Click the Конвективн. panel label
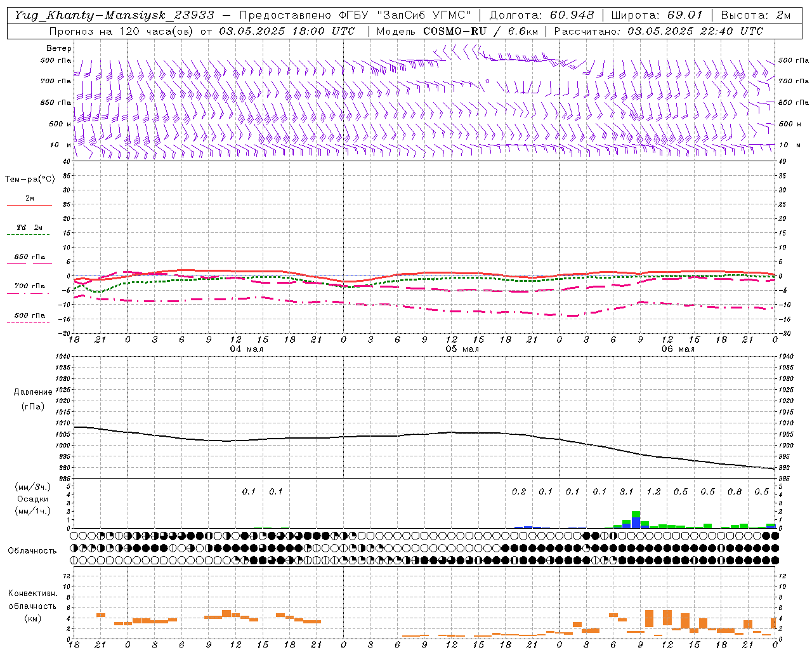 32,594
